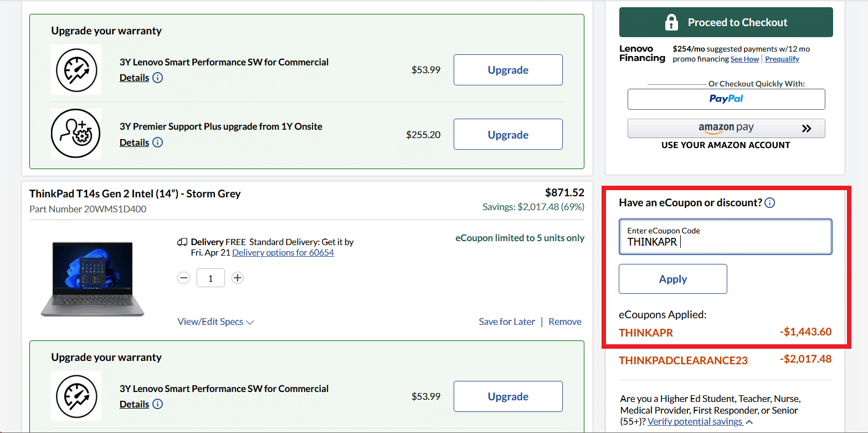Click the info icon next to Premier Support Details
Image resolution: width=868 pixels, height=433 pixels.
[158, 142]
